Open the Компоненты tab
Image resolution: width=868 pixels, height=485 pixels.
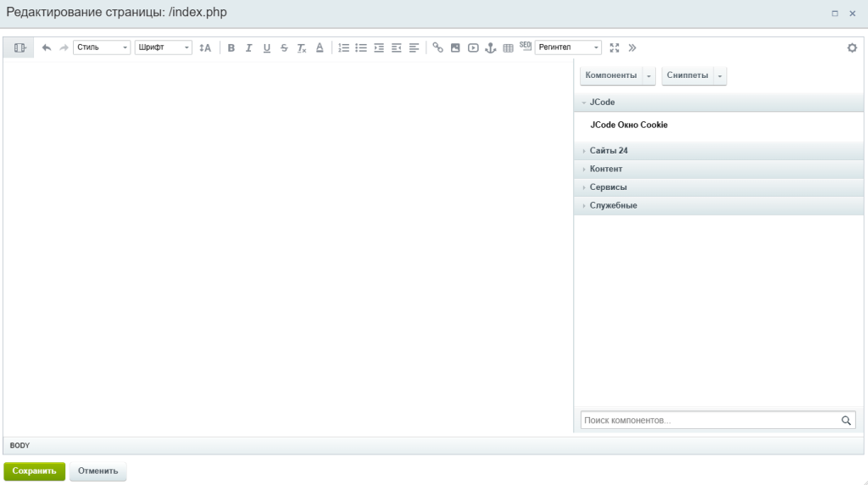(610, 76)
